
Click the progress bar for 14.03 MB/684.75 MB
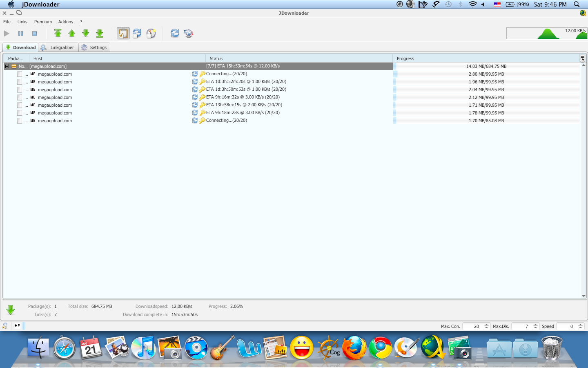click(486, 66)
